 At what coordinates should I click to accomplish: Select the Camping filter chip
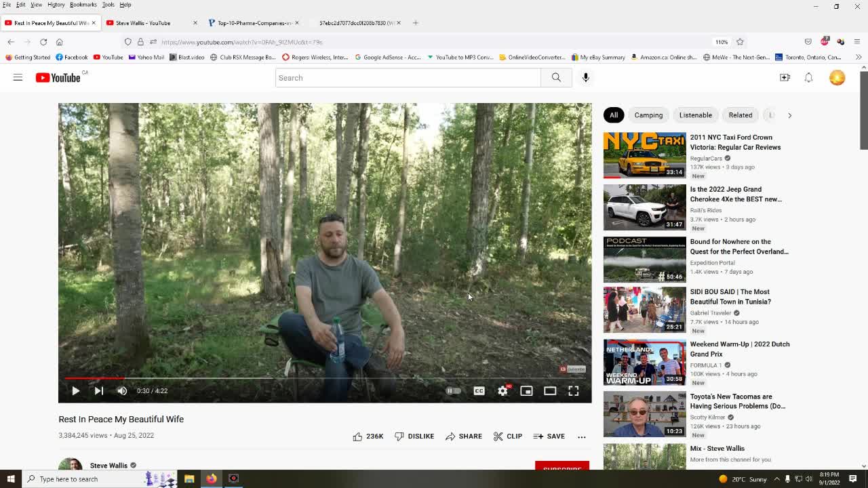click(x=648, y=115)
